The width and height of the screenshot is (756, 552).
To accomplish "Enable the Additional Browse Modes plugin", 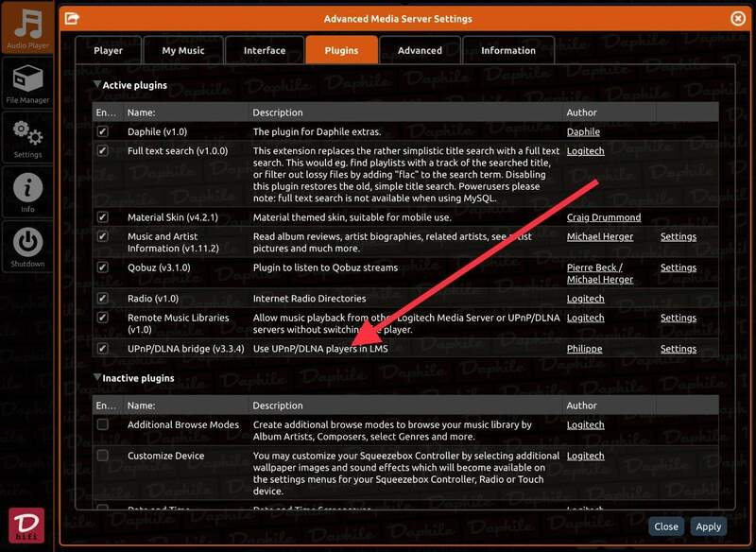I will (103, 425).
